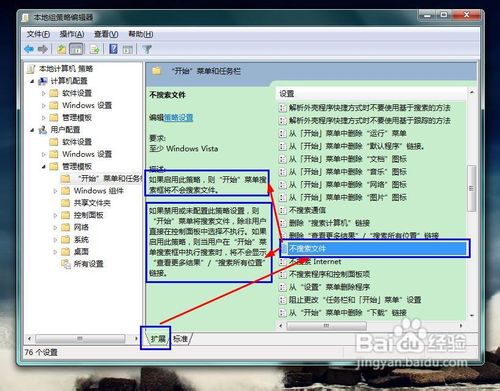
Task: Collapse 管理模板 under 用户配置
Action: tap(44, 167)
